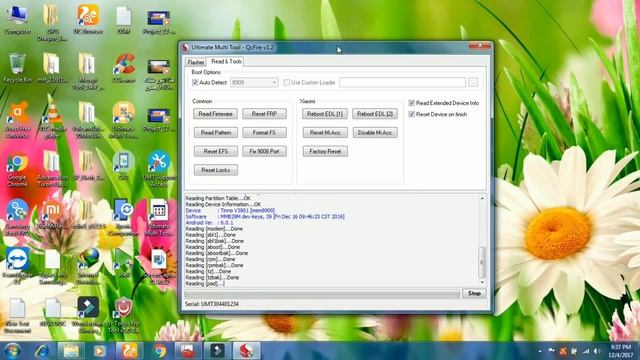
Task: Click the operation progress bar
Action: click(322, 294)
